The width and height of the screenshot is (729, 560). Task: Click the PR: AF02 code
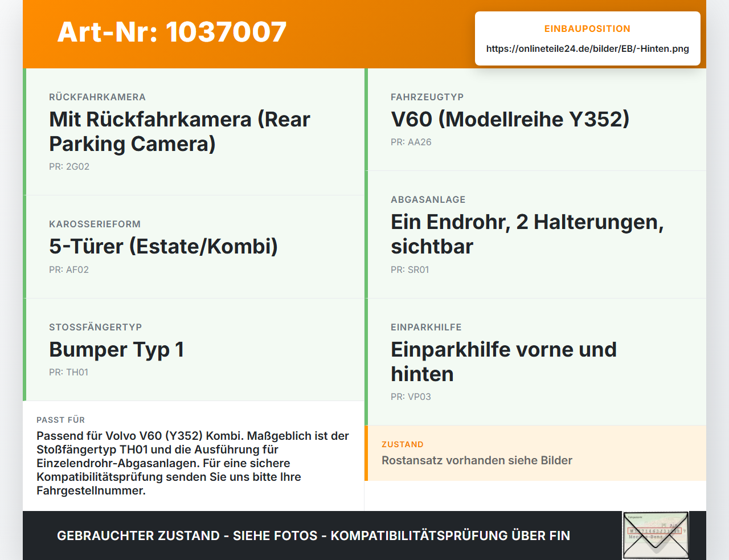[x=69, y=270]
